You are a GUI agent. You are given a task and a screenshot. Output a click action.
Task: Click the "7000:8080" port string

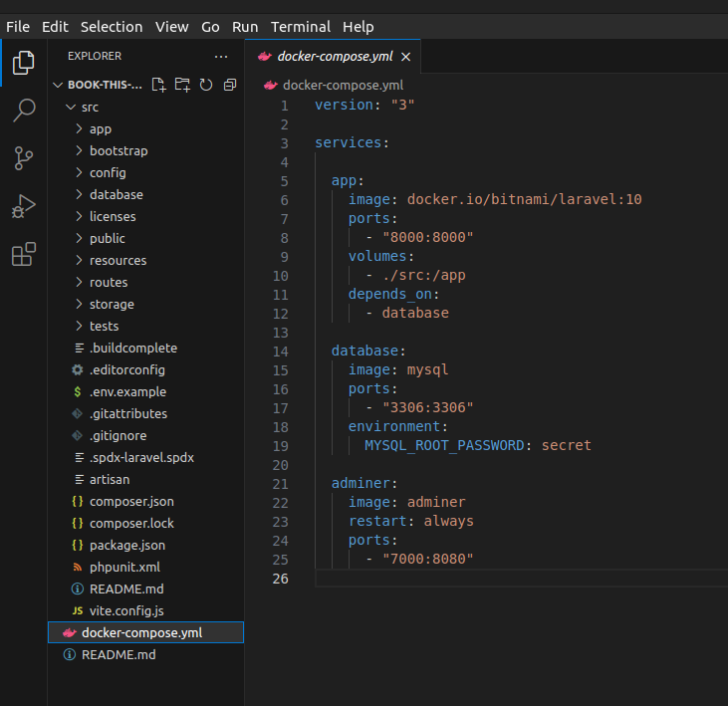click(x=427, y=559)
